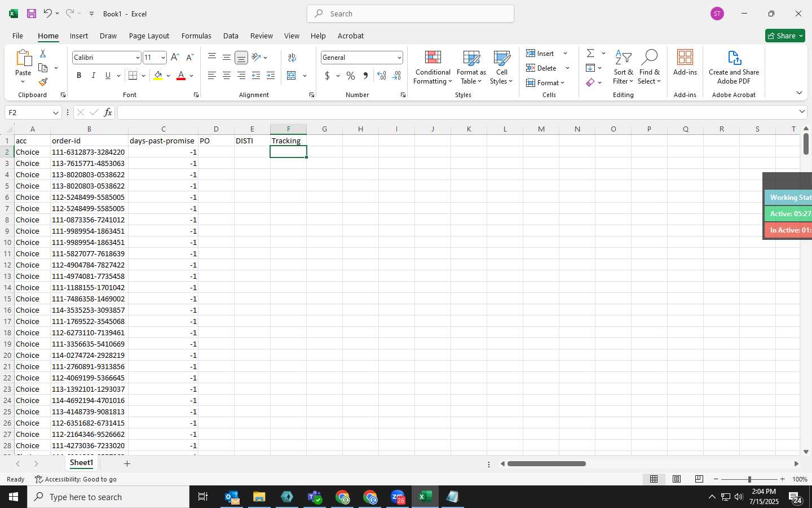The height and width of the screenshot is (508, 812).
Task: Toggle Bottom Align
Action: pos(241,57)
